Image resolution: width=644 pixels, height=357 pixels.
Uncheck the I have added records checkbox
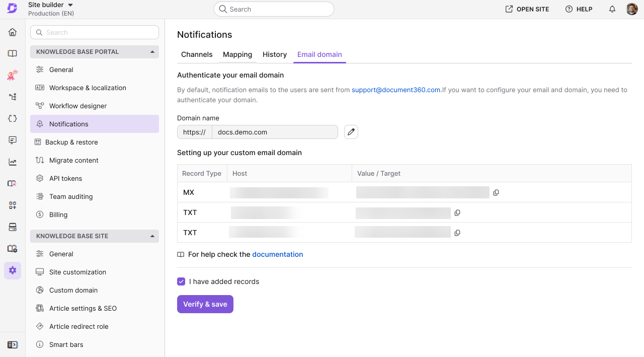[x=181, y=281]
